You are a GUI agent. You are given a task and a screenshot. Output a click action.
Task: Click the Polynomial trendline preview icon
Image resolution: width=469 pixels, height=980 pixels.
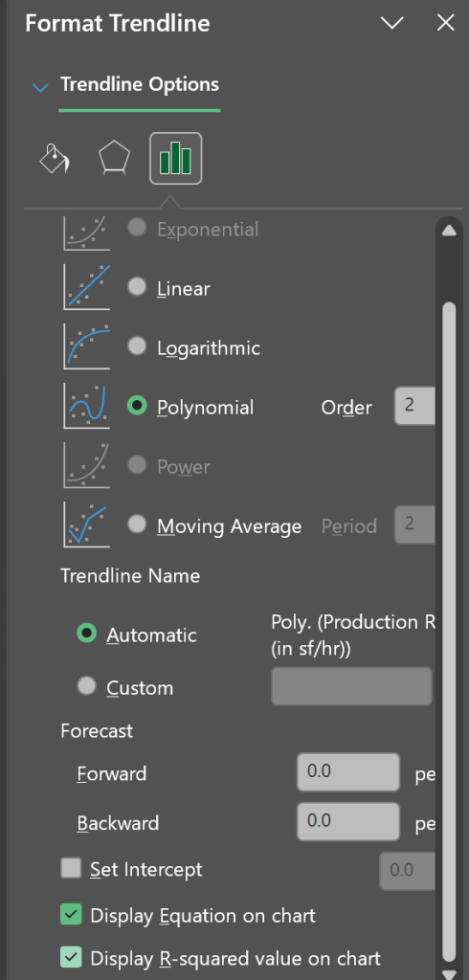pos(87,406)
